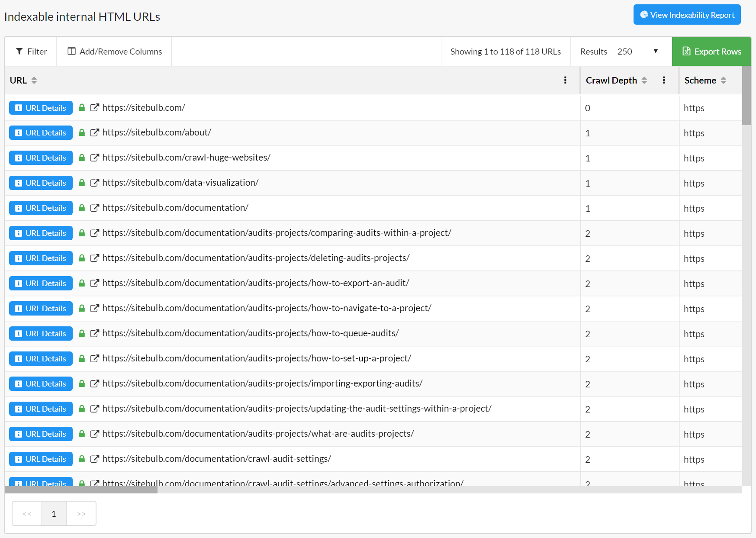Sort table by Scheme column arrows
The image size is (756, 538).
(724, 81)
